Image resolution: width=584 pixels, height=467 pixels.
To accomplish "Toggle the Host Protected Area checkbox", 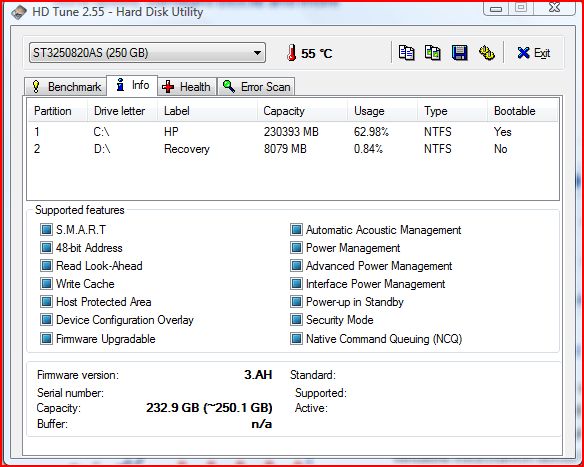I will tap(46, 302).
